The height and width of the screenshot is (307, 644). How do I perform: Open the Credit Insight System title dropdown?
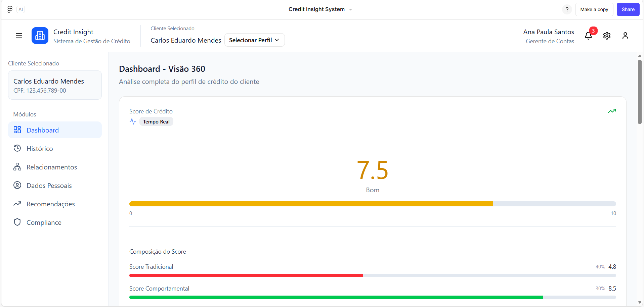(320, 9)
